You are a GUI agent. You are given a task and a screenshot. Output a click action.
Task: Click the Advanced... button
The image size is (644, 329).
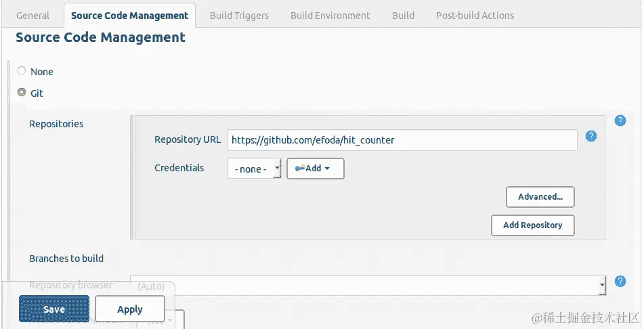point(540,197)
